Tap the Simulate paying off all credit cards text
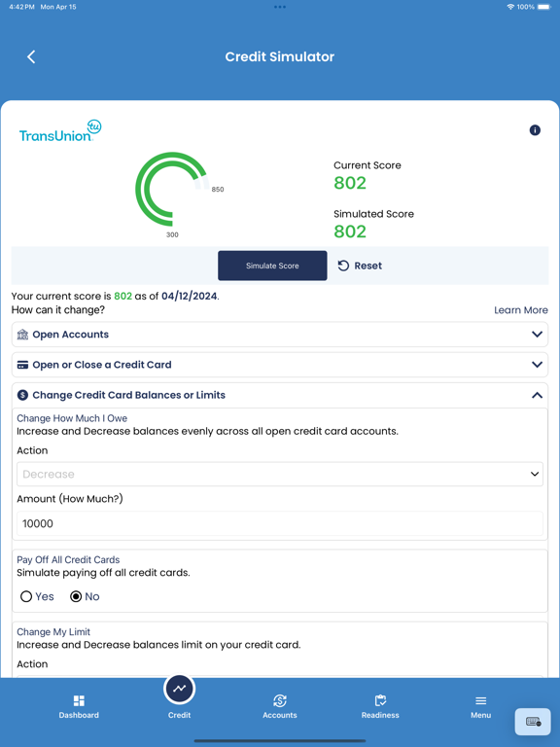560x747 pixels. click(x=103, y=573)
